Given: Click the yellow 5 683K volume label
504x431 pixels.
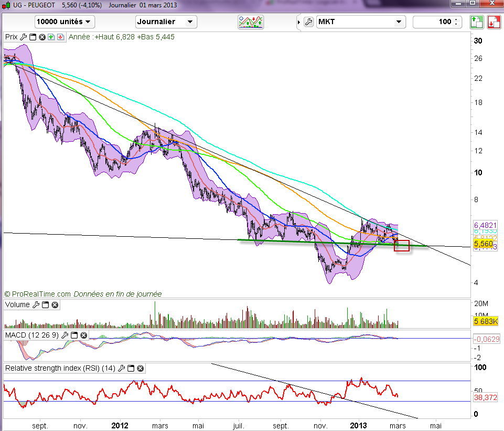Looking at the screenshot, I should (486, 321).
